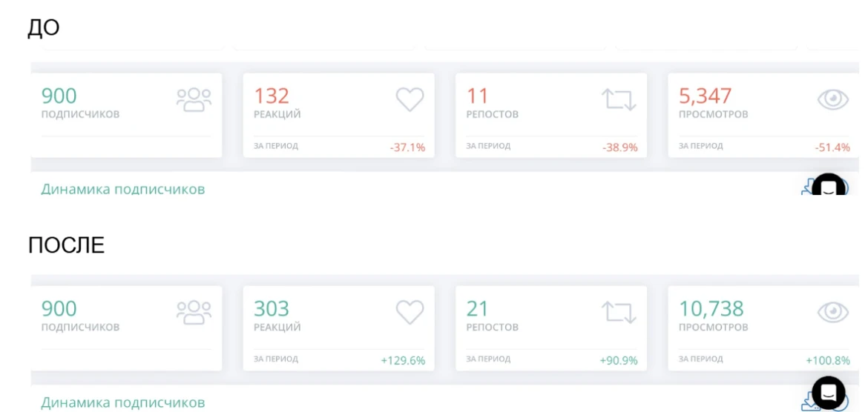Open lower Динамика подписчиков link
868x412 pixels.
(x=122, y=402)
